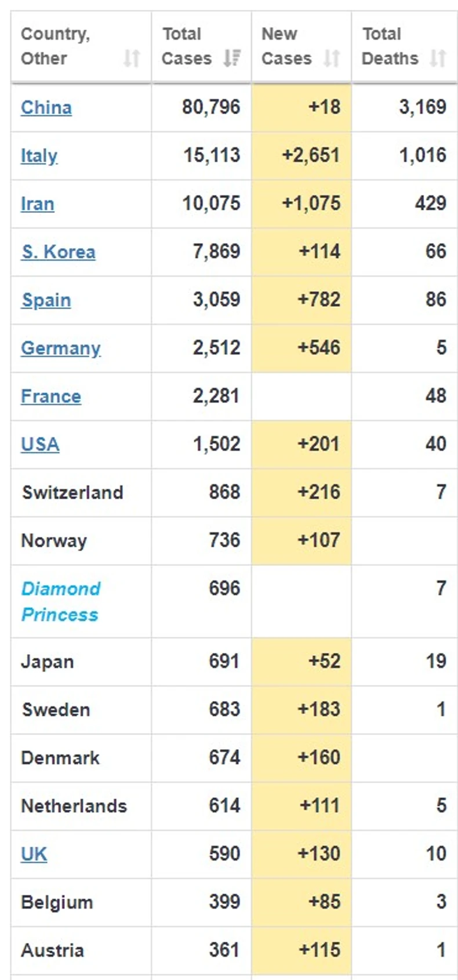
Task: Click sort arrows icon in New Cases
Action: click(332, 58)
